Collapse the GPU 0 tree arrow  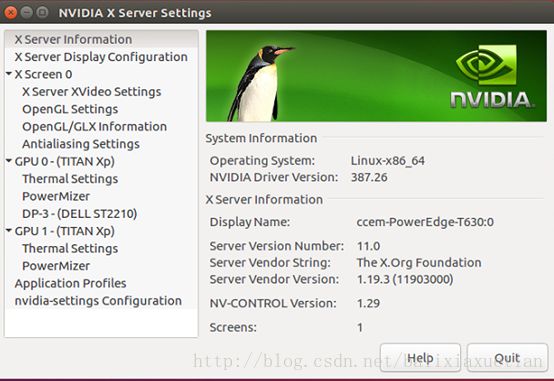pos(9,160)
